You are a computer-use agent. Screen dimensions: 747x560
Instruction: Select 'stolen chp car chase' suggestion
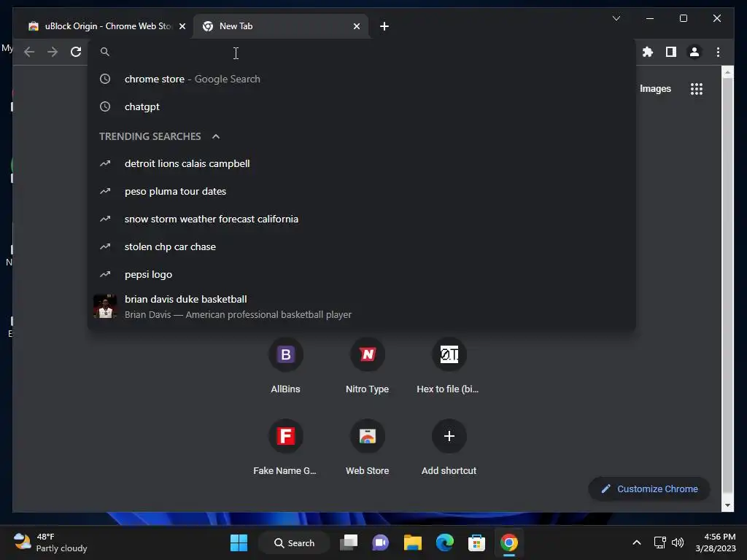pyautogui.click(x=362, y=246)
